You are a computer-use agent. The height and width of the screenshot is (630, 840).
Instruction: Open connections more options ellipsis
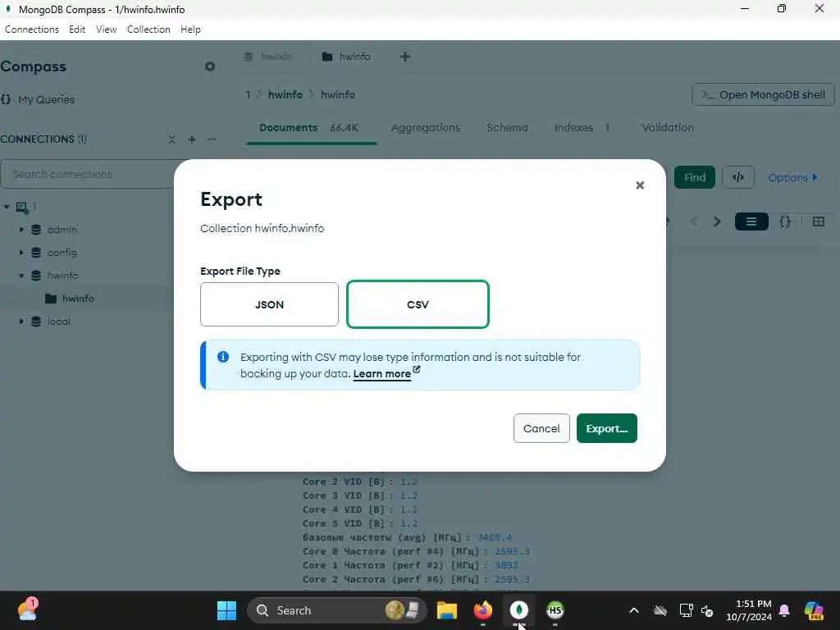point(212,139)
